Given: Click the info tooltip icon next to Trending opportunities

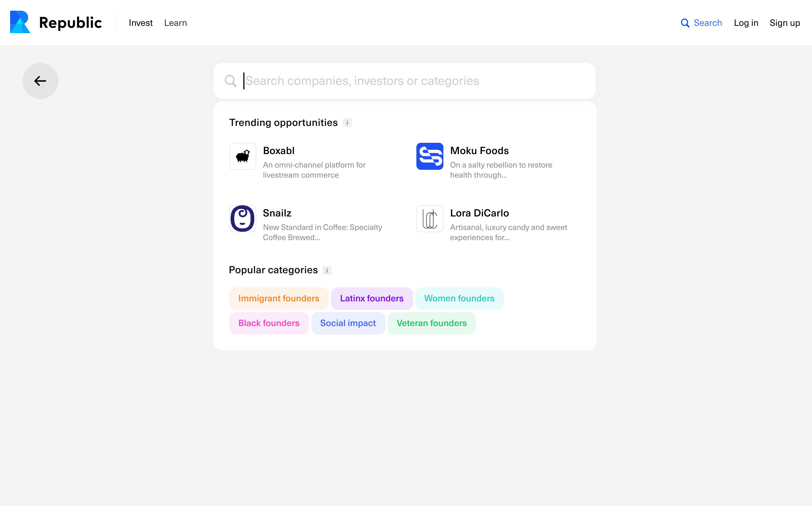Looking at the screenshot, I should point(347,122).
